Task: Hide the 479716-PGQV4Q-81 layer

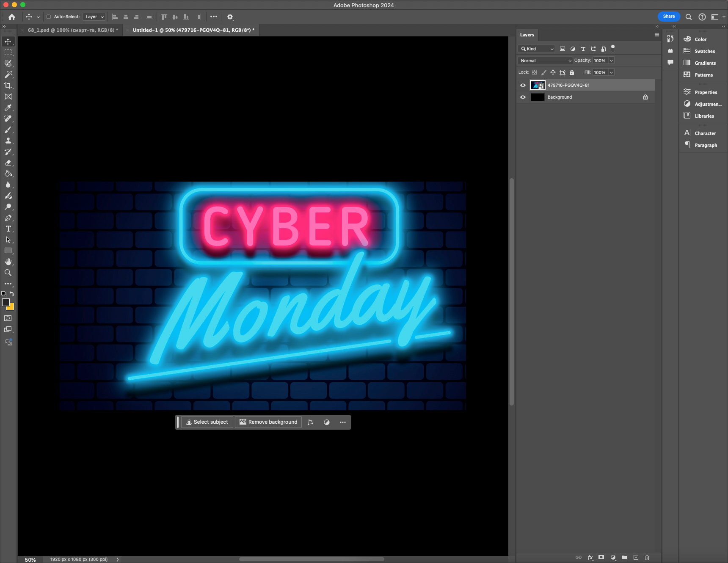Action: coord(523,85)
